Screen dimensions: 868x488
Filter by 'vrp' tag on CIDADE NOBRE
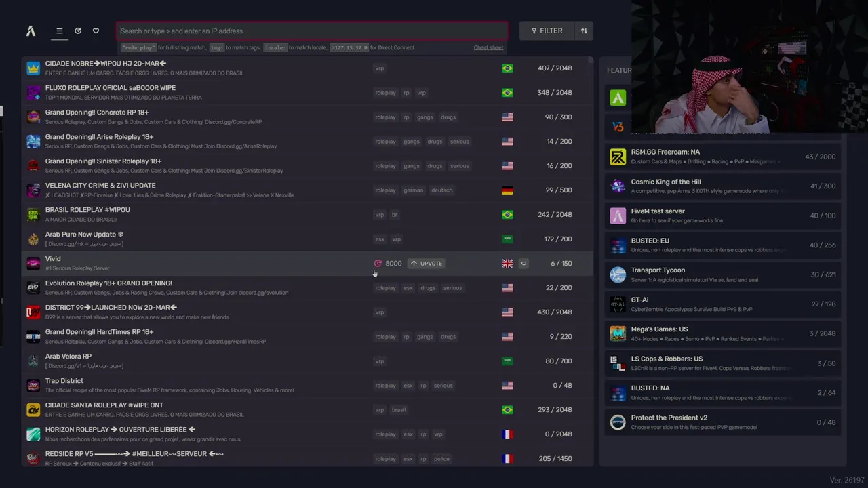point(380,68)
